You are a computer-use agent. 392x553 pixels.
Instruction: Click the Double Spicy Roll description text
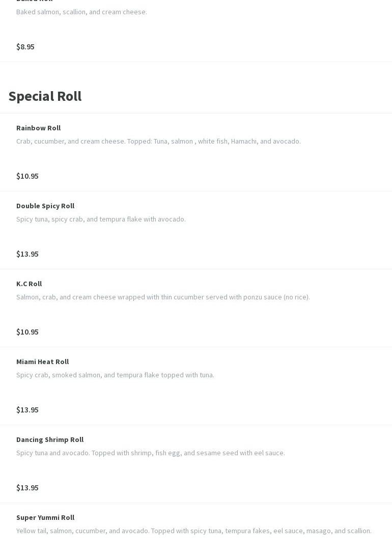[x=101, y=219]
